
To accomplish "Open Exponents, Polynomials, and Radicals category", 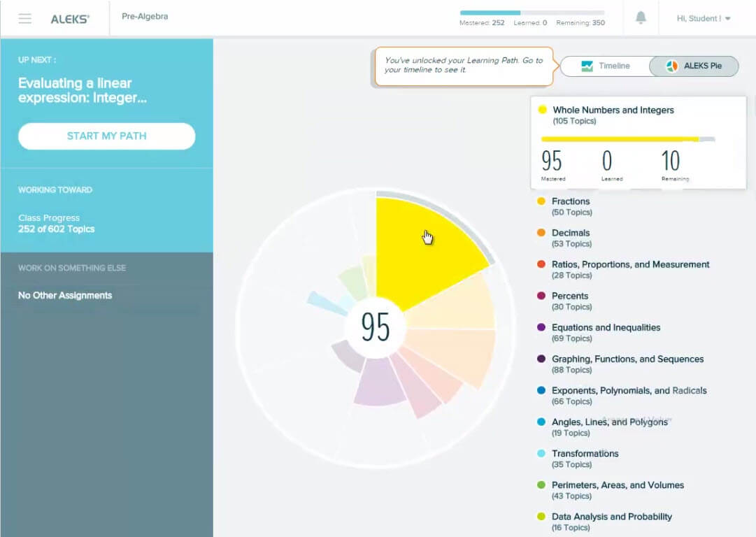I will pyautogui.click(x=629, y=395).
